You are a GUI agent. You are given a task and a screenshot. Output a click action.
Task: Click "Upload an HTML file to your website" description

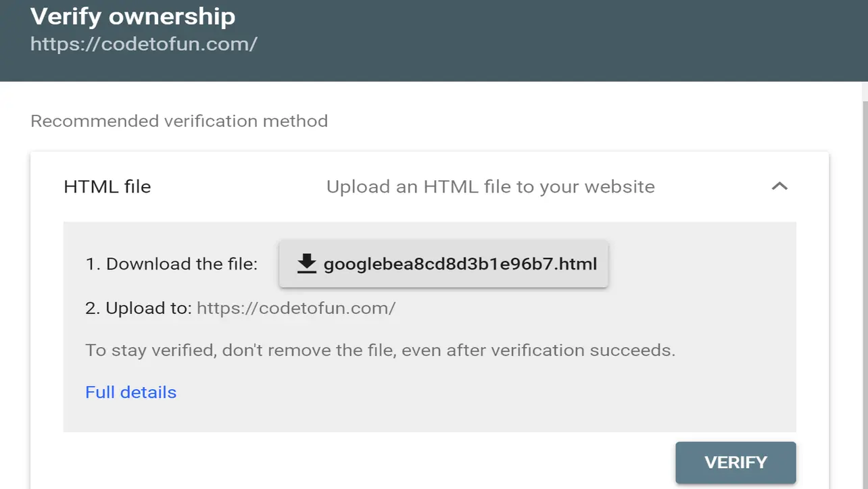490,186
